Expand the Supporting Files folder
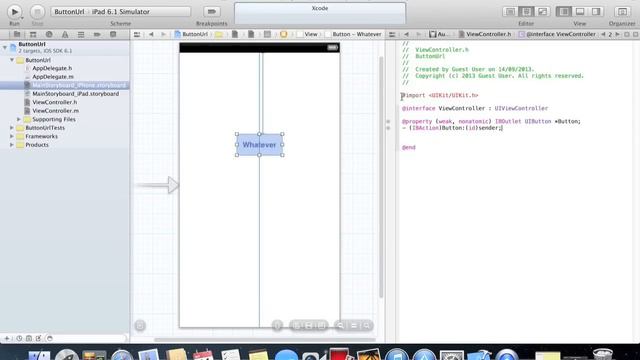 pos(19,119)
